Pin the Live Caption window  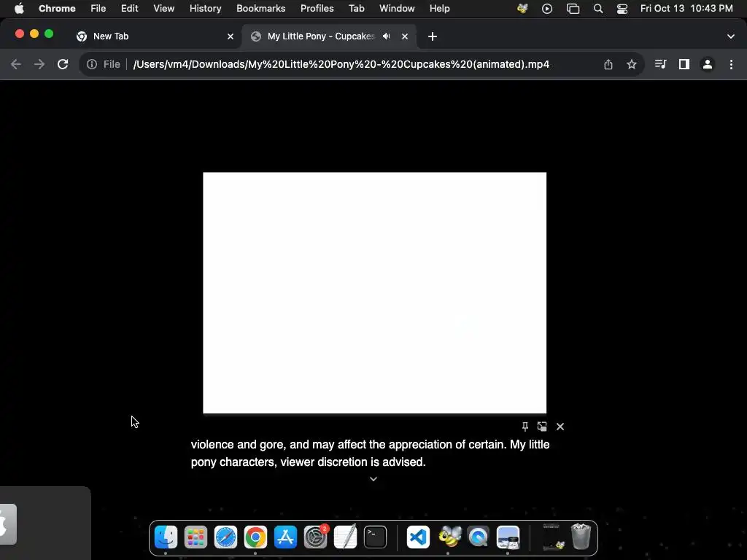tap(525, 427)
